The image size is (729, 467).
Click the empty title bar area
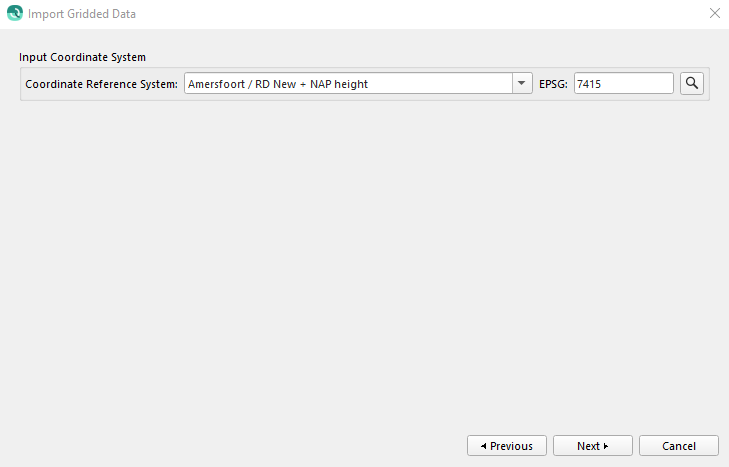(x=400, y=14)
